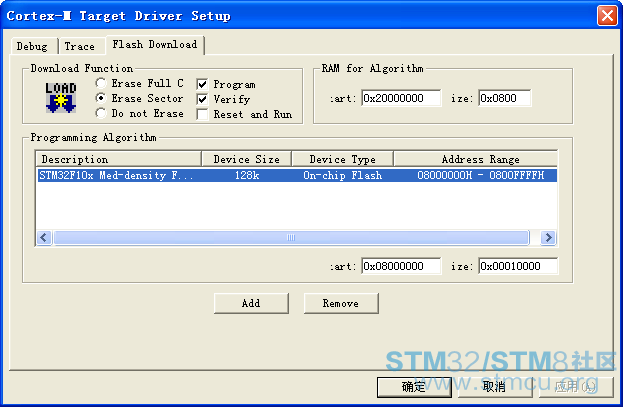Click the left scroll arrow in algorithm list
Image resolution: width=623 pixels, height=407 pixels.
44,238
